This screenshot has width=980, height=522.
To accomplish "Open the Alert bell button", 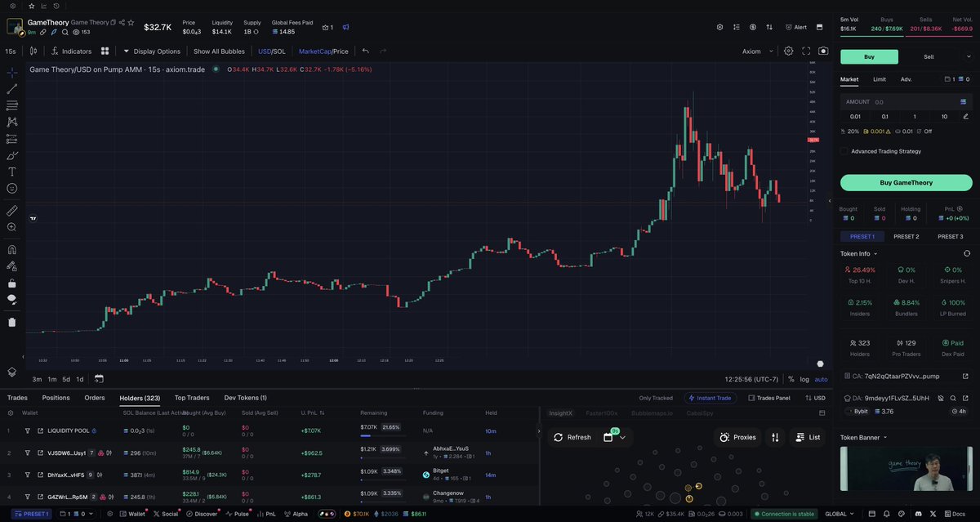I will coord(795,27).
